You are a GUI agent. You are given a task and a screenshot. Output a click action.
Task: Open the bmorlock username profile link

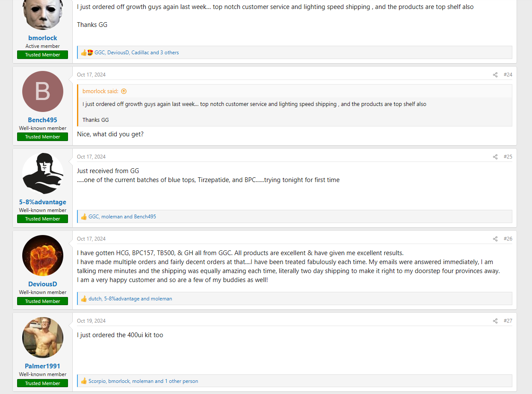[x=43, y=38]
